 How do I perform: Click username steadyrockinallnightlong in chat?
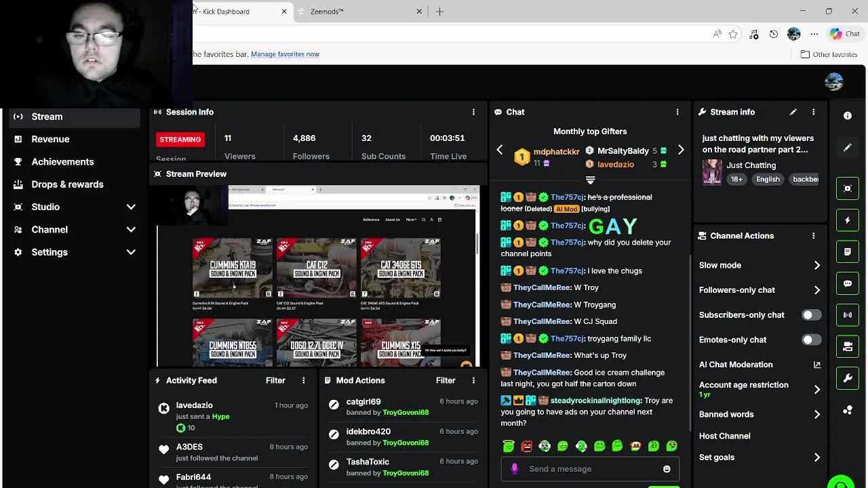pyautogui.click(x=595, y=401)
